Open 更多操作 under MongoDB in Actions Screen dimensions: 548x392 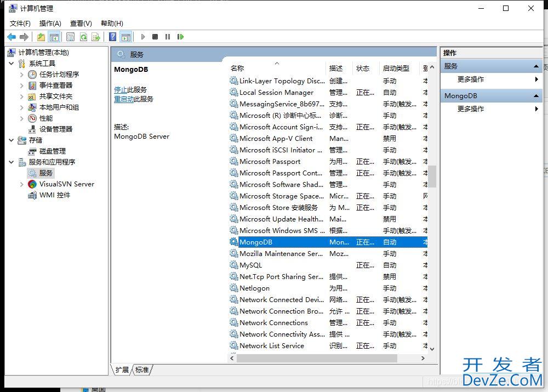coord(470,109)
